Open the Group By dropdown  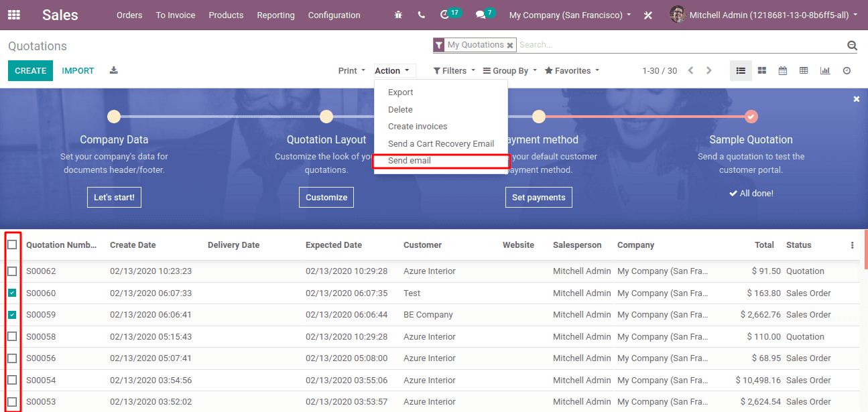coord(510,70)
